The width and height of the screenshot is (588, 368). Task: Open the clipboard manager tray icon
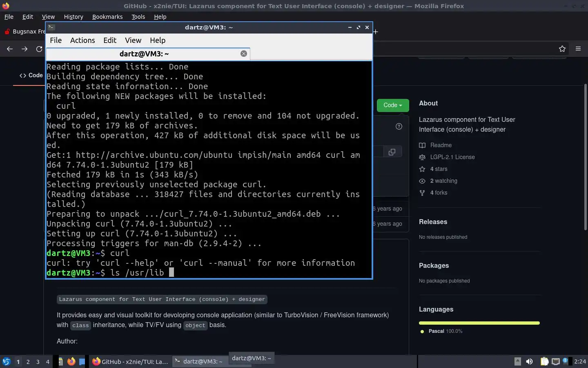pos(544,361)
